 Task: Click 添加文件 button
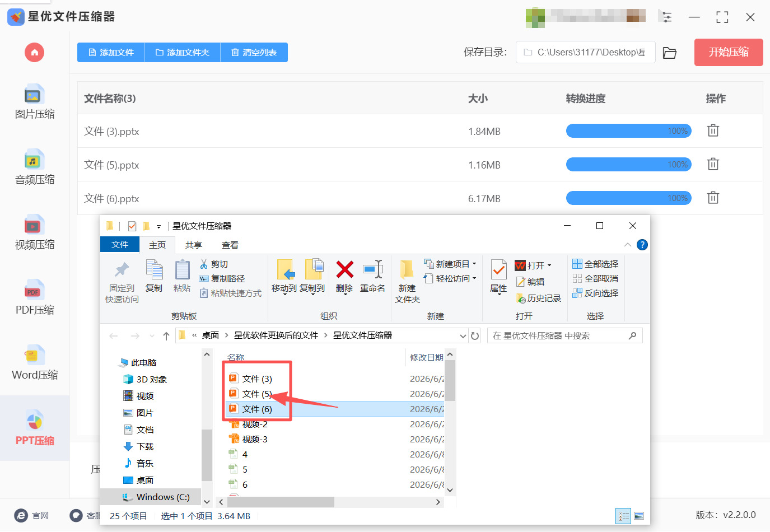[111, 53]
